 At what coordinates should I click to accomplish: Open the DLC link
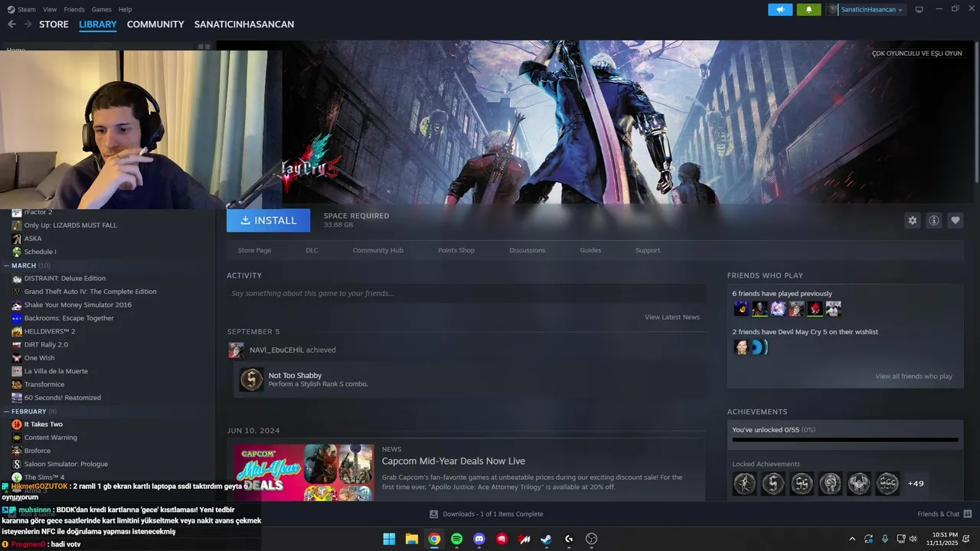[x=312, y=250]
